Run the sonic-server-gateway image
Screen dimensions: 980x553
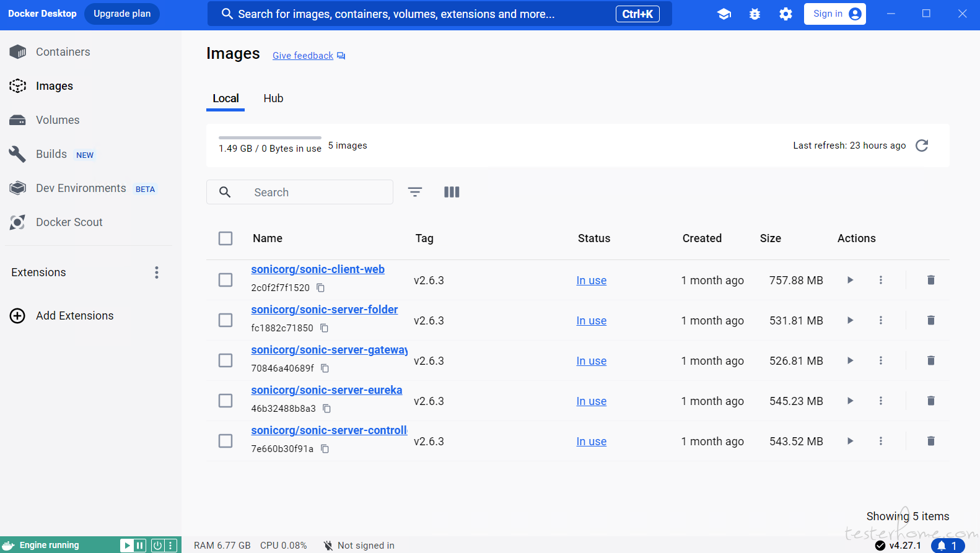[x=851, y=360]
